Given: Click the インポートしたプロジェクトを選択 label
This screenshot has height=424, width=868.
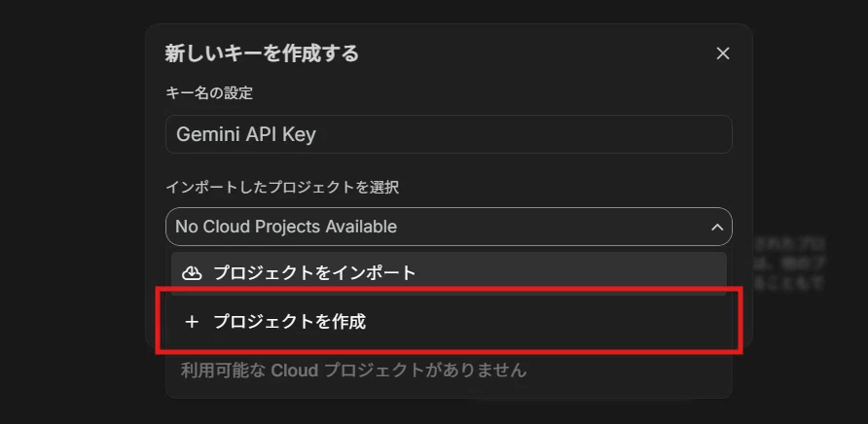Looking at the screenshot, I should pos(282,188).
